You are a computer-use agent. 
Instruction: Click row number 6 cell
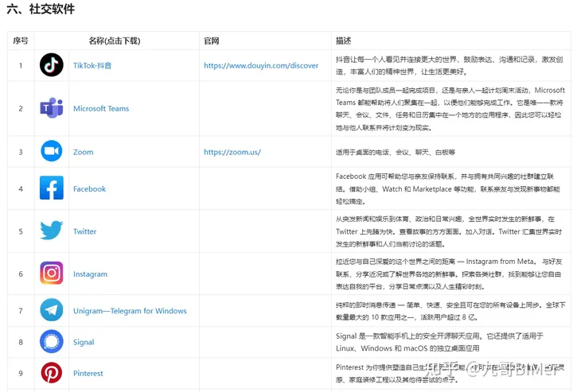21,274
